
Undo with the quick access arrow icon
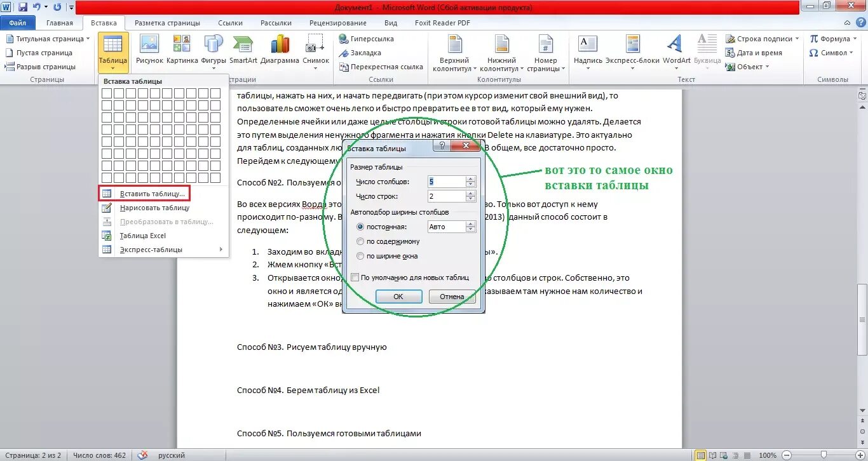[37, 8]
